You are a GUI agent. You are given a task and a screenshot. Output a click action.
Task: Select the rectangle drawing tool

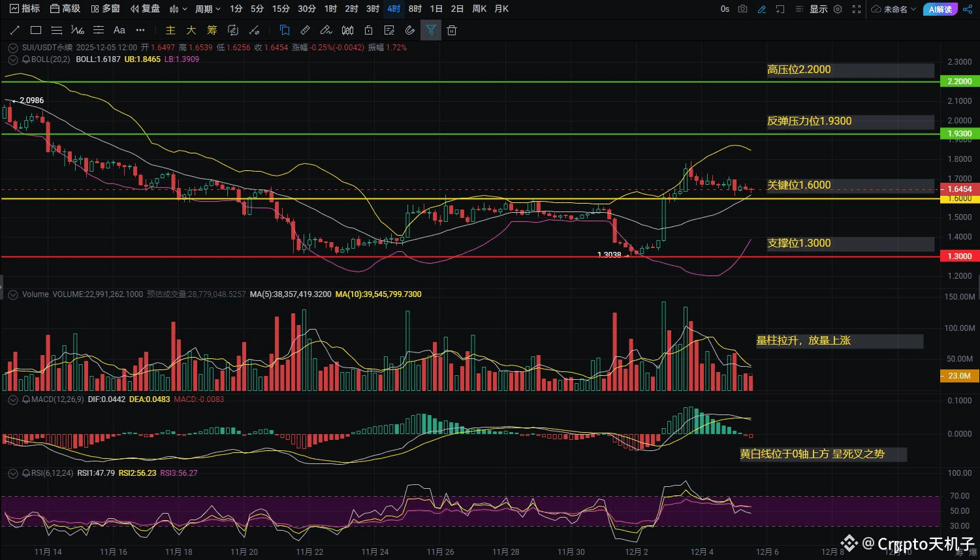[x=36, y=30]
